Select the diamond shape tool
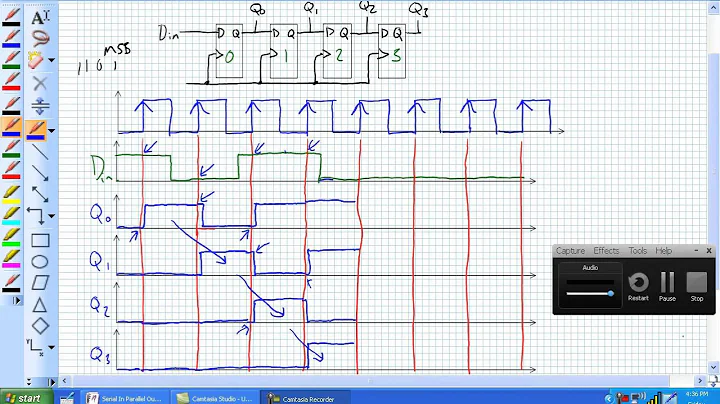This screenshot has height=404, width=720. click(40, 326)
